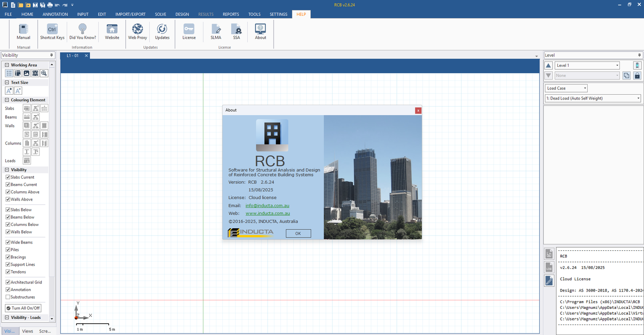The image size is (644, 335).
Task: Go down one level with the down arrow
Action: pos(548,75)
